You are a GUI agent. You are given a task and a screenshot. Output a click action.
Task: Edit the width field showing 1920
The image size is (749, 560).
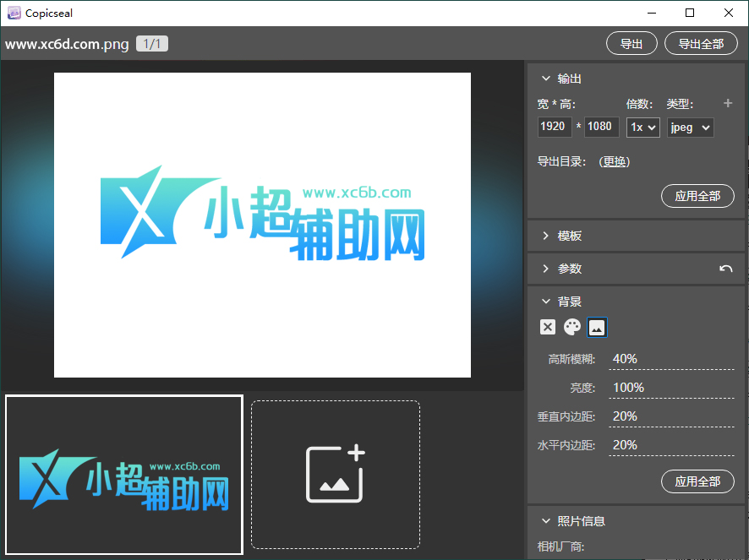tap(555, 127)
